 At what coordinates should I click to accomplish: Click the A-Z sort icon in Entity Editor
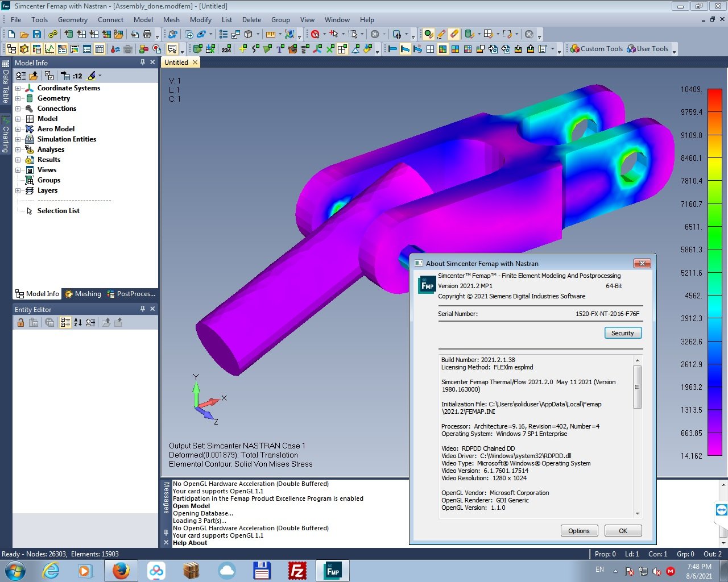78,323
